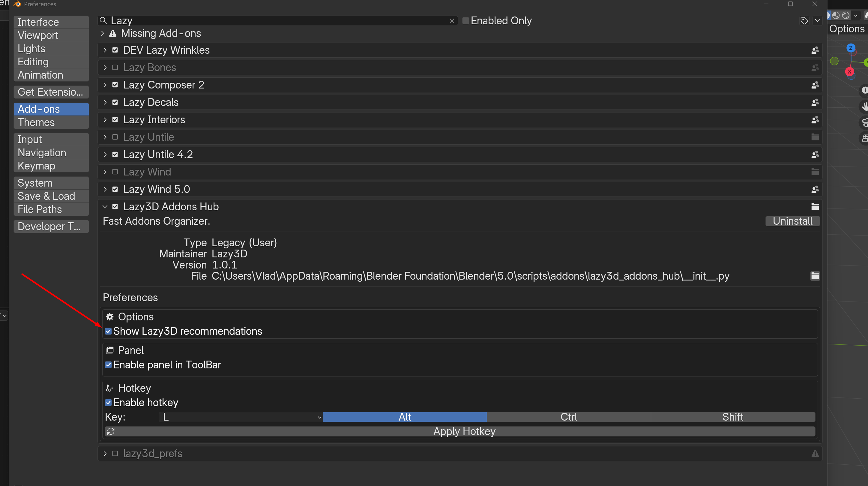Uncheck Enable panel in ToolBar
868x486 pixels.
coord(108,365)
